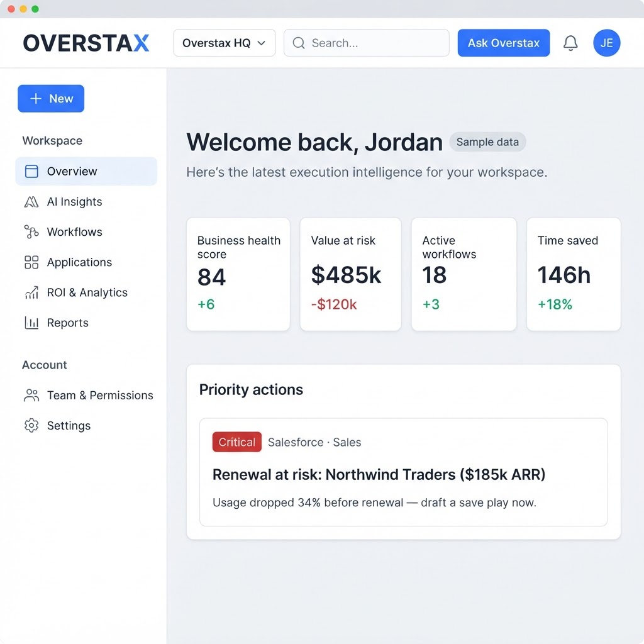644x644 pixels.
Task: Click the Priority actions heading
Action: (251, 389)
